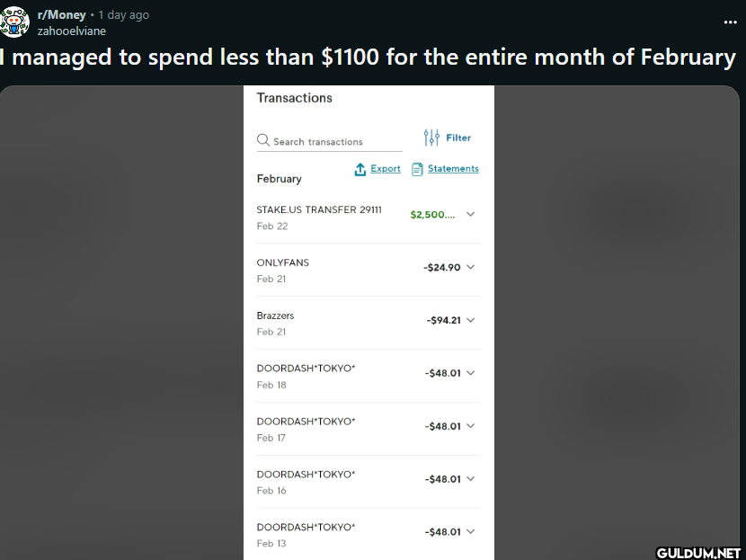Click the Filter button label
746x560 pixels.
tap(458, 138)
